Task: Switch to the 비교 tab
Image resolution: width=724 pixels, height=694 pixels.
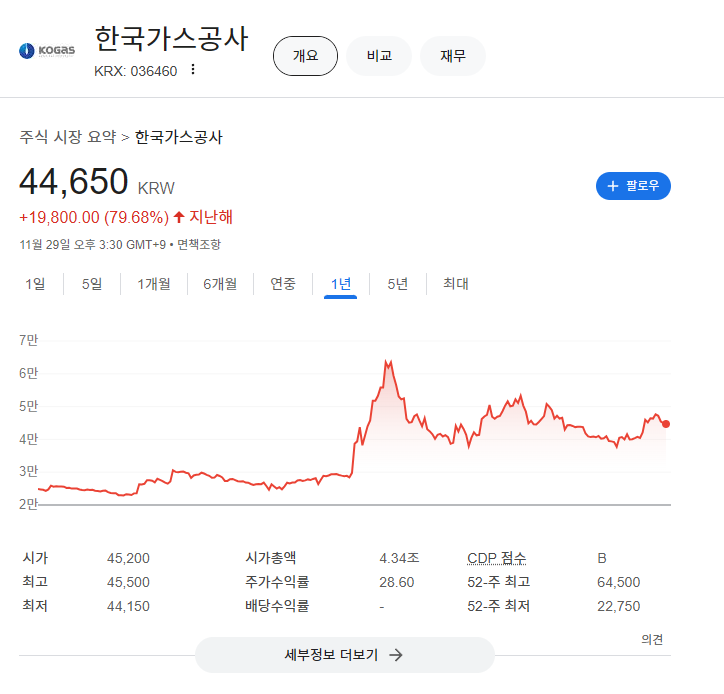Action: tap(379, 56)
